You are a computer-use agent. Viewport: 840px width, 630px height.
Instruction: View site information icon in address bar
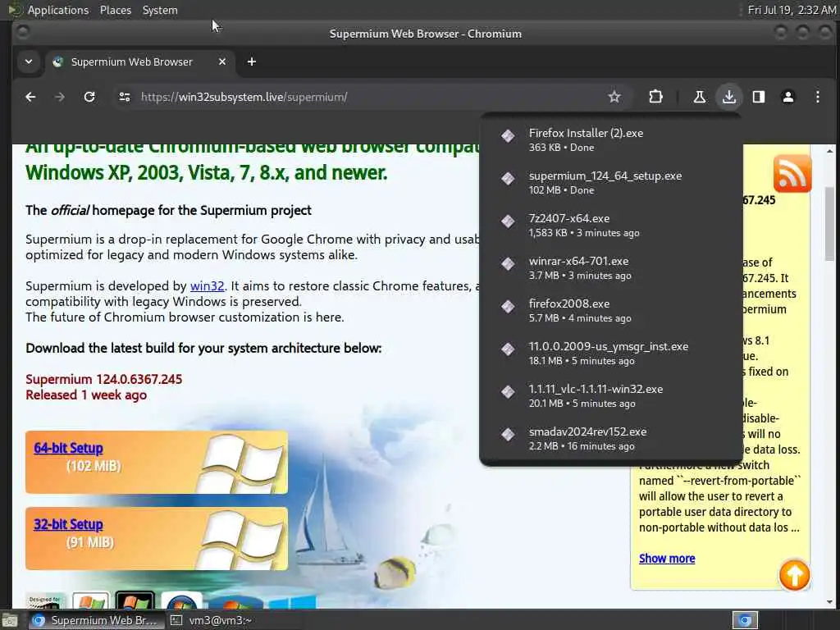point(125,97)
